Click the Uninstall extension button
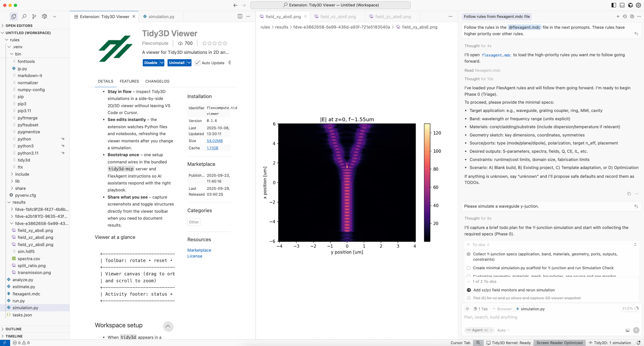This screenshot has height=346, width=644. pyautogui.click(x=176, y=63)
